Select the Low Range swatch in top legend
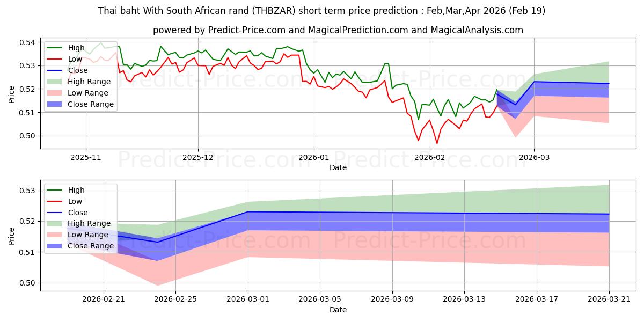The width and height of the screenshot is (644, 322). (56, 93)
